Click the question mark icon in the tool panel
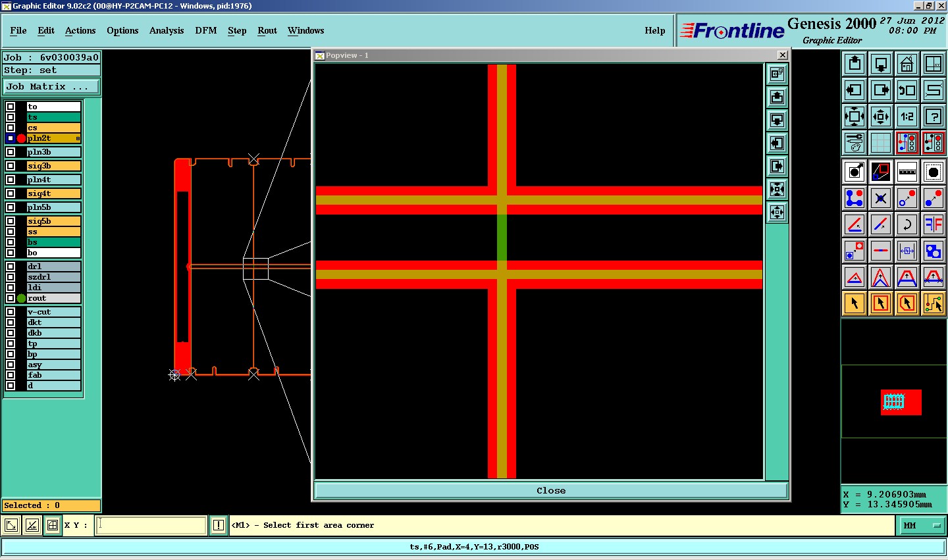Screen dimensions: 948x560 (x=933, y=117)
